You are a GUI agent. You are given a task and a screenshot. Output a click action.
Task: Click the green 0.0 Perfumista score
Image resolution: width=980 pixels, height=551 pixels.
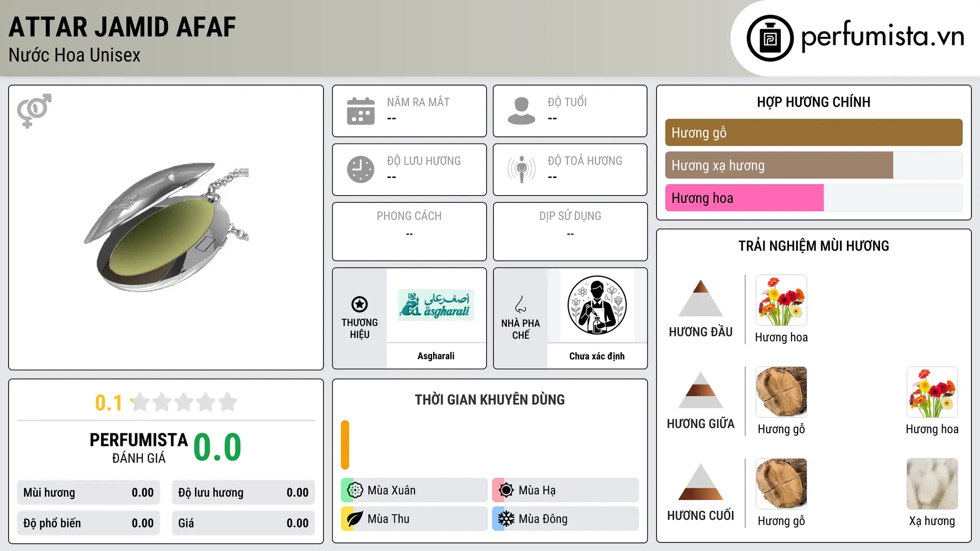[x=217, y=447]
